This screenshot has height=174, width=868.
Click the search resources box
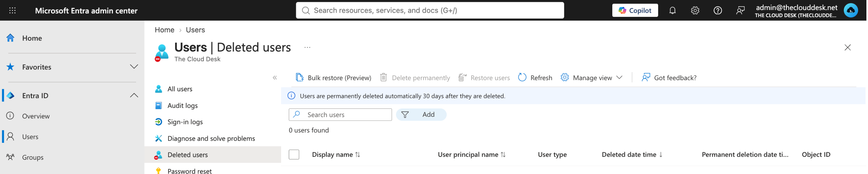pos(430,10)
